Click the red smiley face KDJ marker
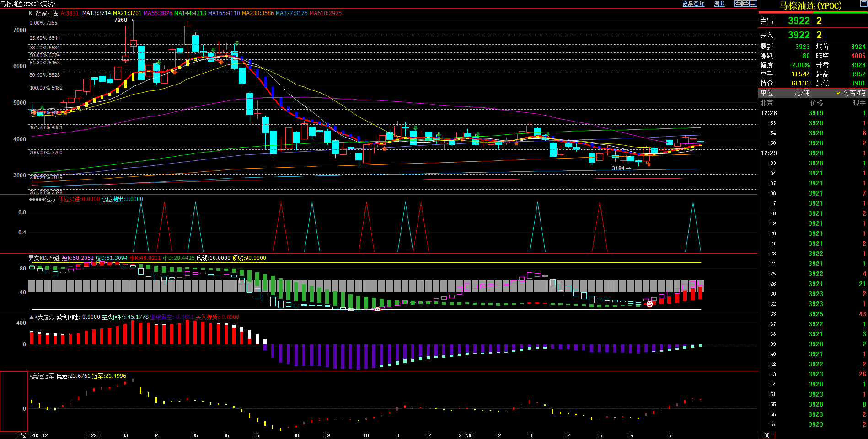The height and width of the screenshot is (439, 868). 649,304
